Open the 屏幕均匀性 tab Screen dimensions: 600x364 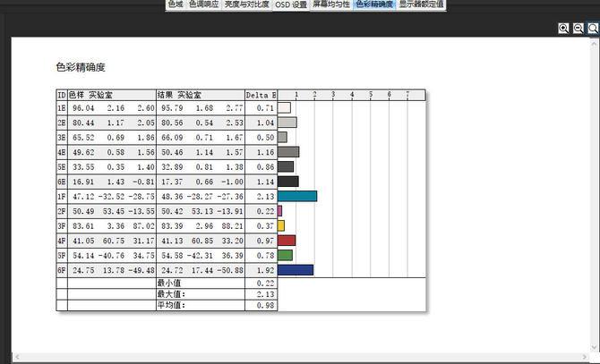(x=331, y=4)
